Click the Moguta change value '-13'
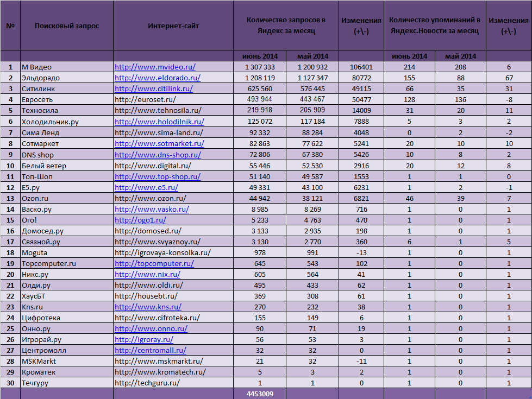532x399 pixels. (x=361, y=252)
